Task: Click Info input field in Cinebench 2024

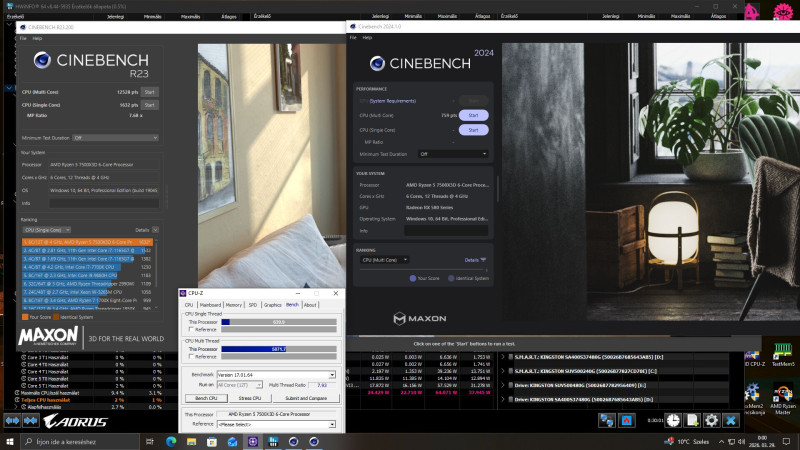Action: 446,231
